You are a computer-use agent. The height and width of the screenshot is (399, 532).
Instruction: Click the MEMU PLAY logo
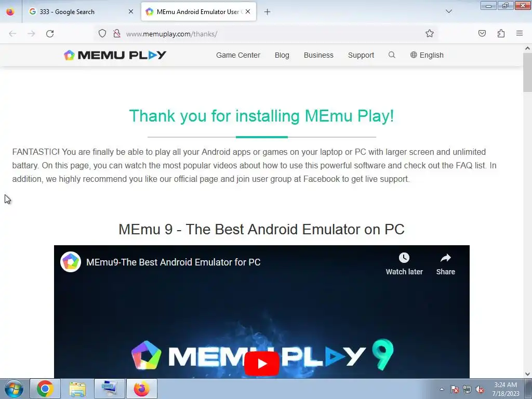point(115,55)
